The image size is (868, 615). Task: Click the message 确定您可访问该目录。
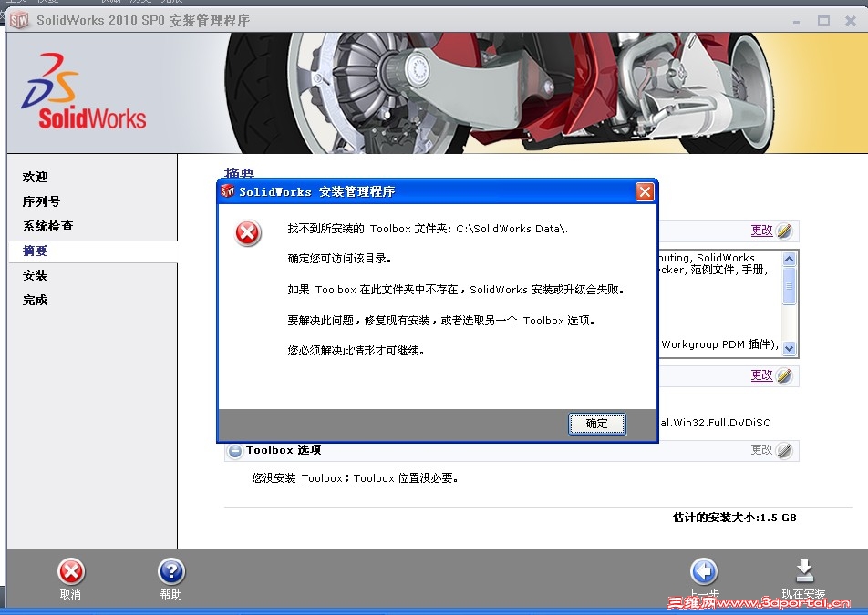coord(340,259)
